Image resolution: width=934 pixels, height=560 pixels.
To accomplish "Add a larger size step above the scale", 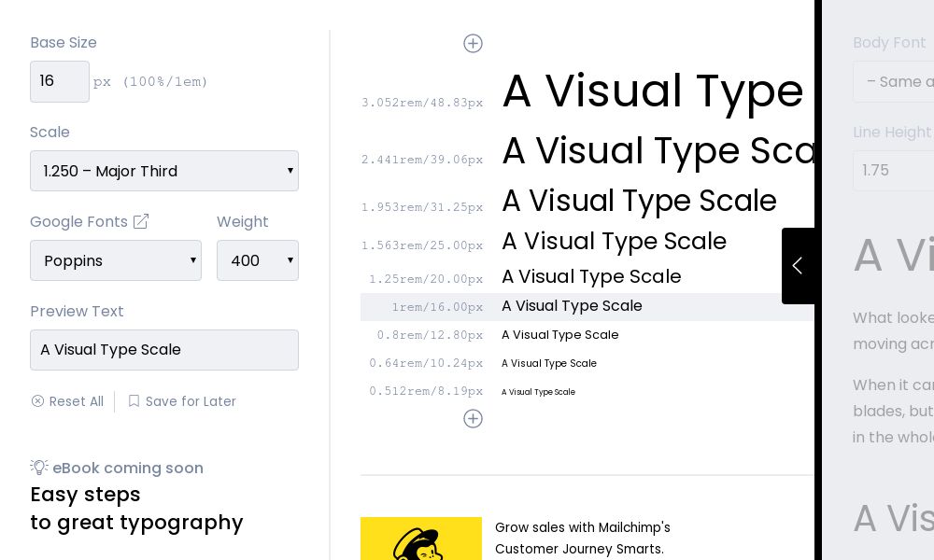I will (x=473, y=43).
